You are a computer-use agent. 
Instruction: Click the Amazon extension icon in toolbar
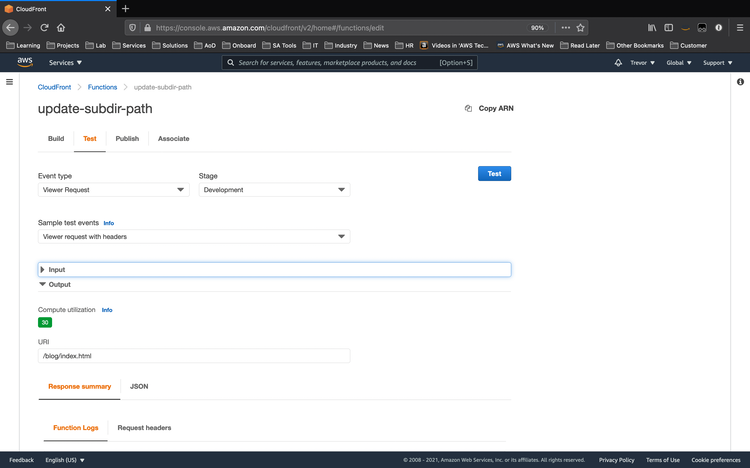[685, 28]
